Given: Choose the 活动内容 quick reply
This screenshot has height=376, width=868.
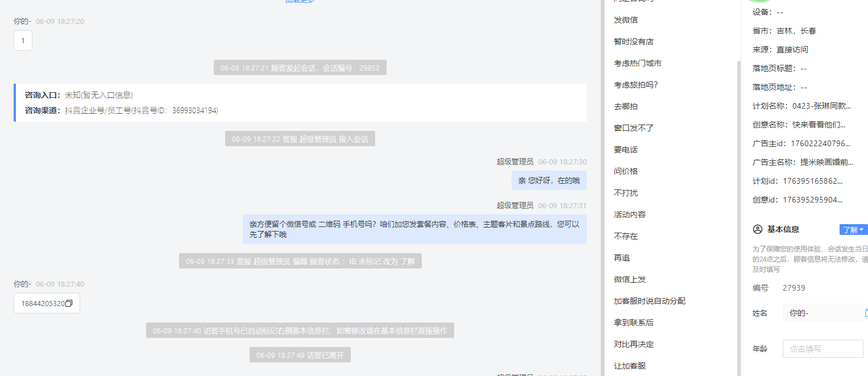Looking at the screenshot, I should [630, 214].
